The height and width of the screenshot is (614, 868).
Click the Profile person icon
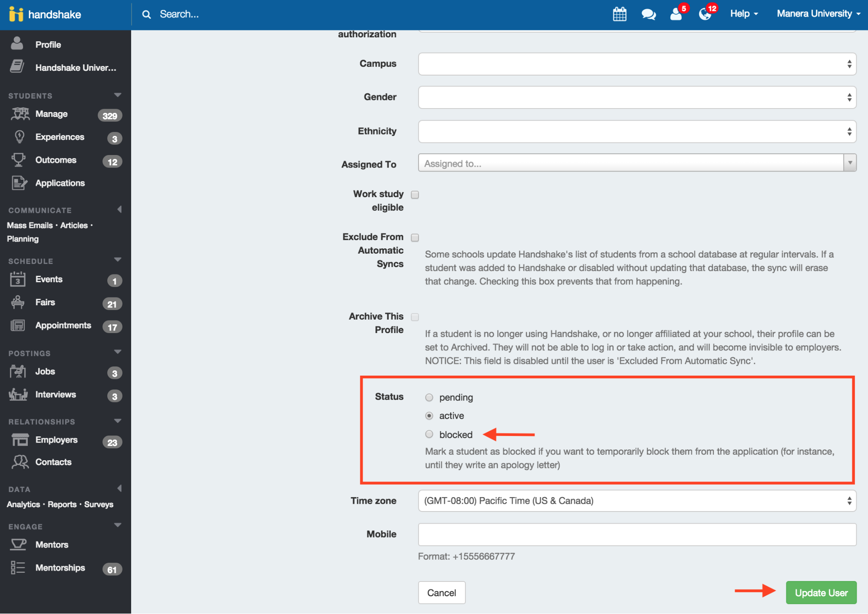pyautogui.click(x=17, y=43)
